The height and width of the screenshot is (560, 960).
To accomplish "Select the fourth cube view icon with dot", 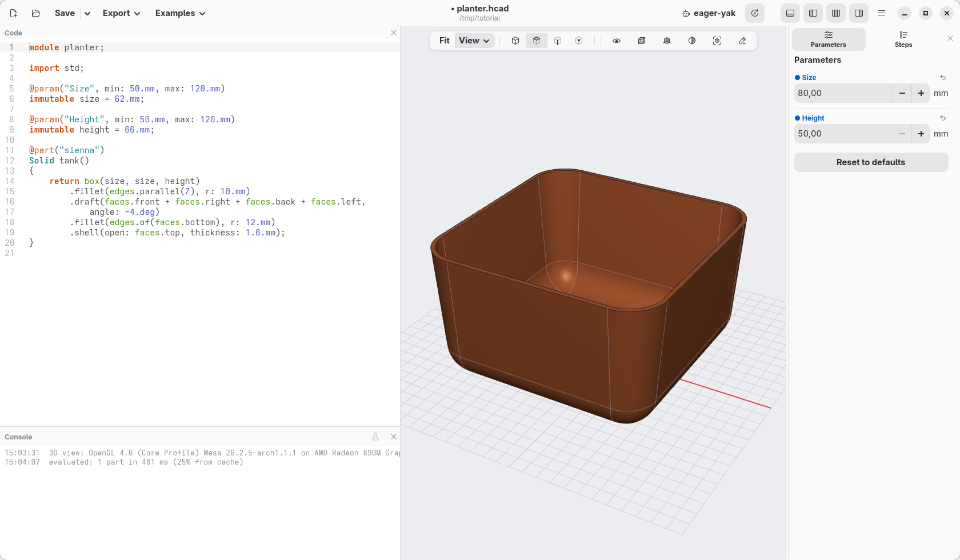I will [579, 41].
